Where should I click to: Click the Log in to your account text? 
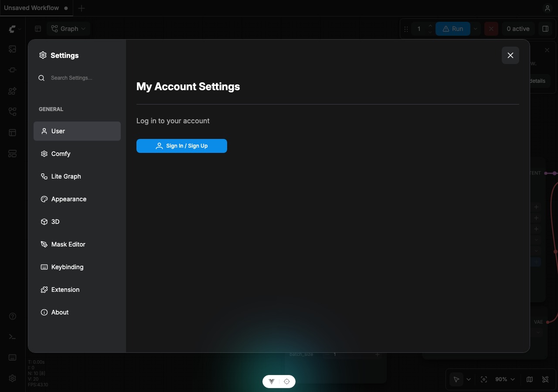click(x=173, y=121)
